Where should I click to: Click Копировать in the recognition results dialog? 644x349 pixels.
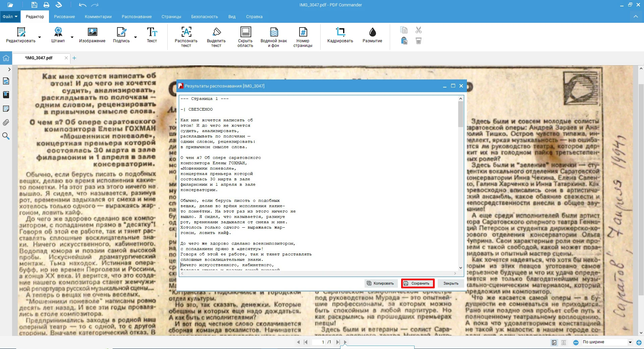[381, 283]
